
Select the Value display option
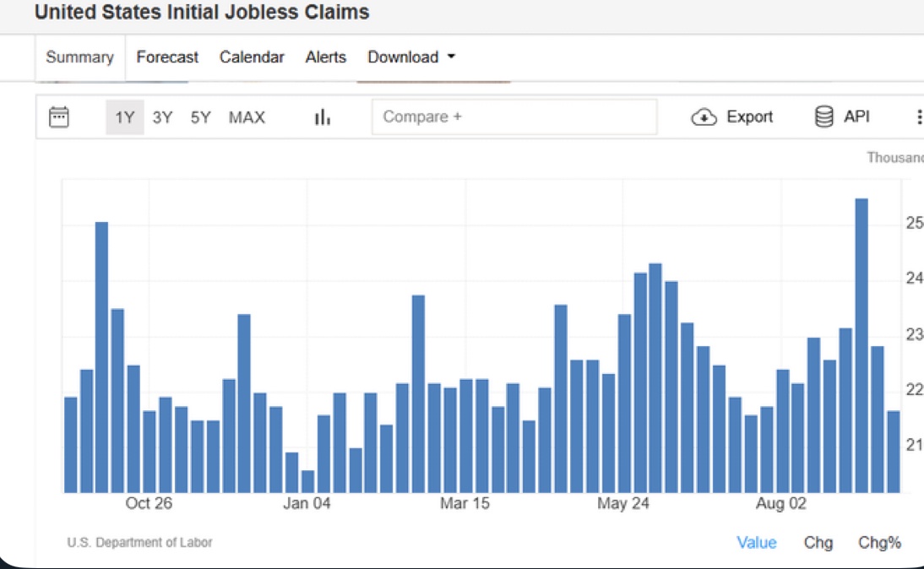756,543
